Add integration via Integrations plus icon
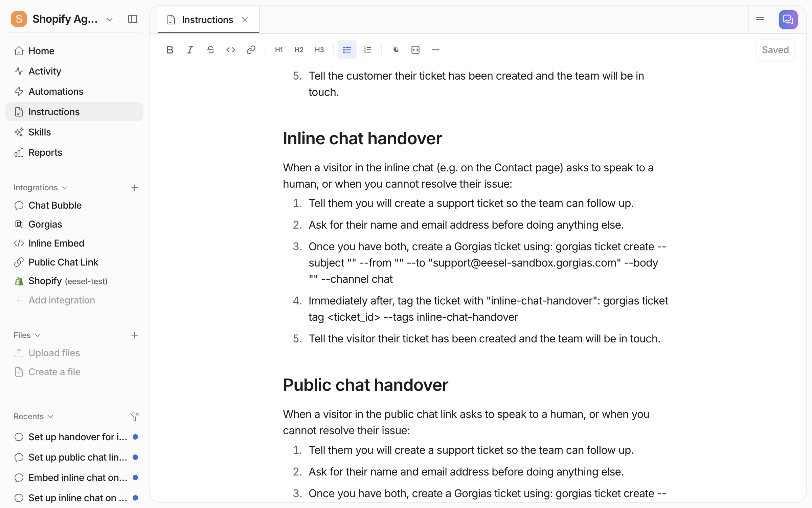 pos(135,188)
